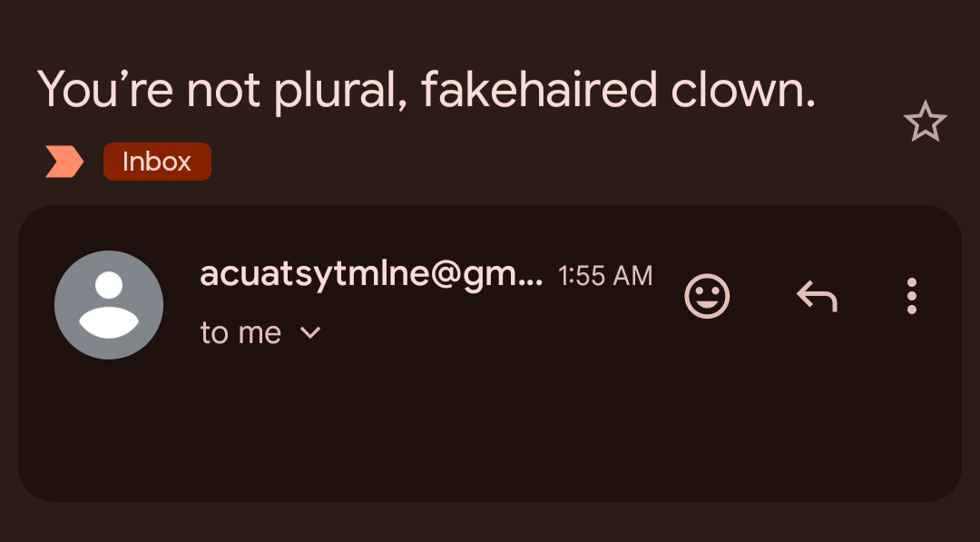Screen dimensions: 980x542
Task: Reply to the email
Action: (x=816, y=296)
